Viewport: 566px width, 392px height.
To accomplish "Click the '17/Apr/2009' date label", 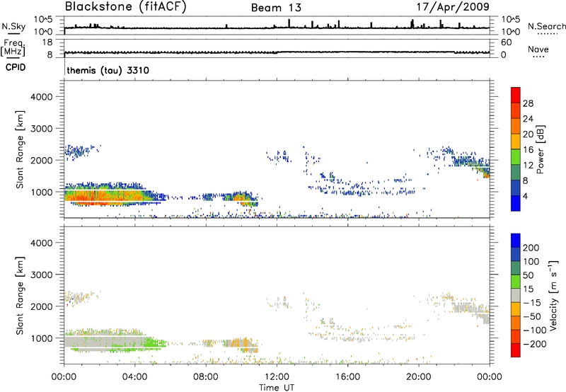I will click(x=453, y=7).
